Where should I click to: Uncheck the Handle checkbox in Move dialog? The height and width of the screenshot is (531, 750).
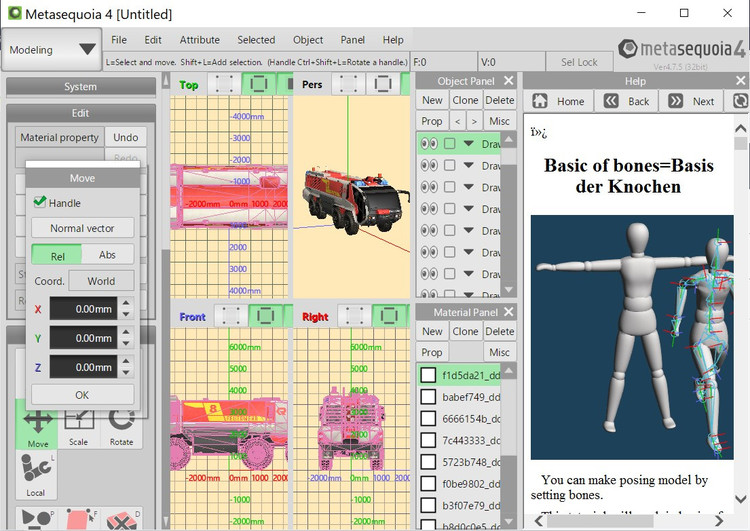[40, 202]
